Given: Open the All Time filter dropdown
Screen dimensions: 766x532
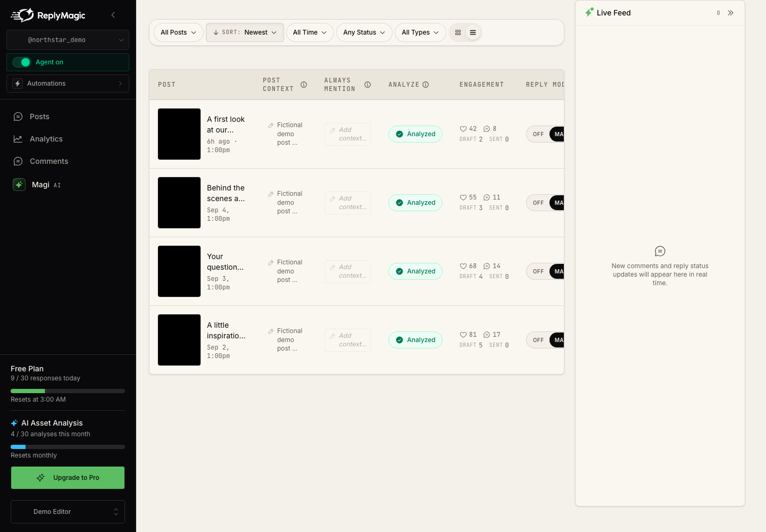Looking at the screenshot, I should [310, 32].
